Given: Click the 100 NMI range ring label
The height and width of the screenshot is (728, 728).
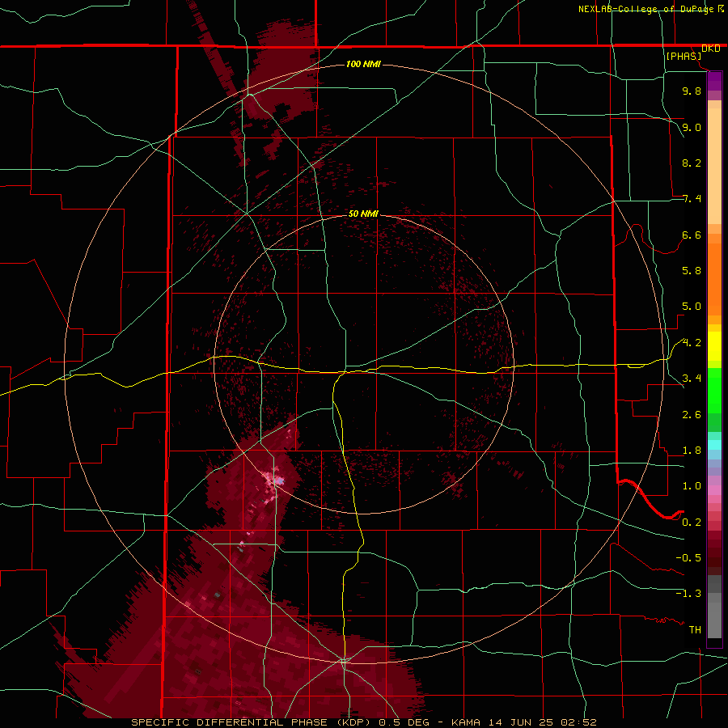Looking at the screenshot, I should point(363,64).
